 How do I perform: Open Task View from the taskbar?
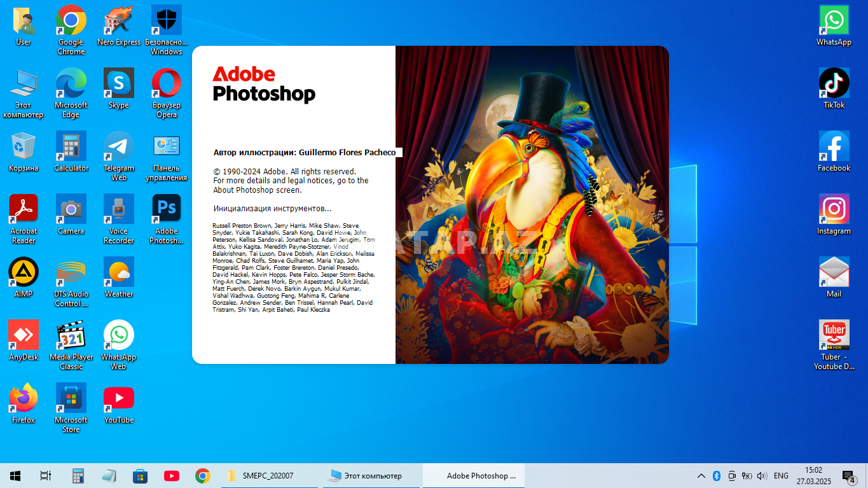pos(46,475)
